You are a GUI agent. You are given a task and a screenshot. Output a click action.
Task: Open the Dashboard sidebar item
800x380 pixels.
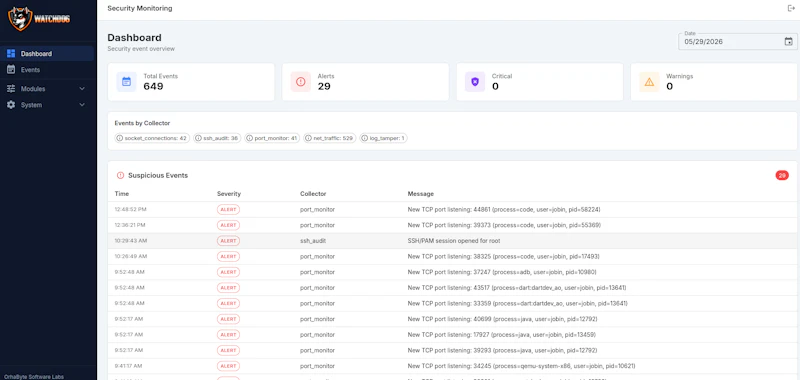click(x=47, y=54)
